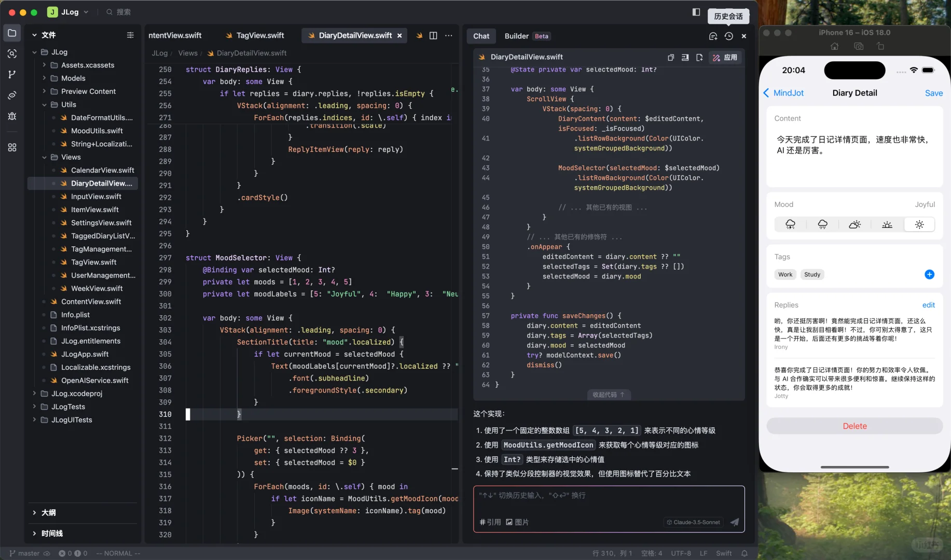Viewport: 951px width, 560px height.
Task: Click the 引用 reference button
Action: pyautogui.click(x=490, y=522)
